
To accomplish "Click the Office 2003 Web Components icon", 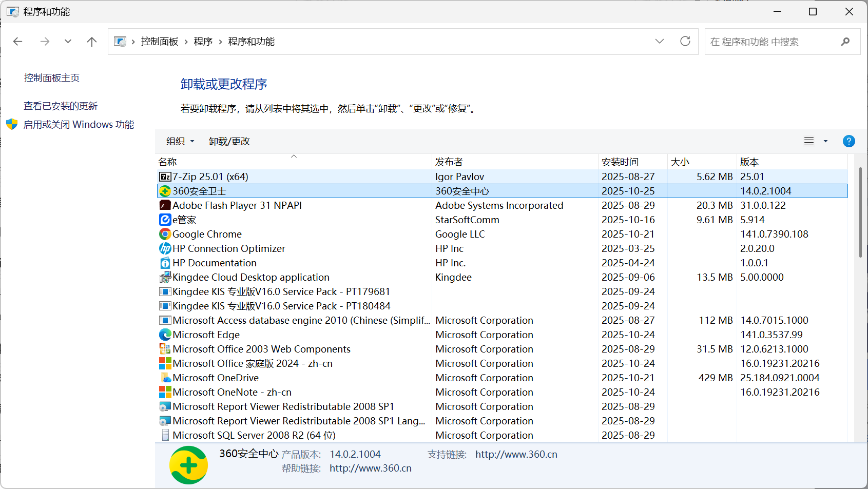I will click(165, 349).
